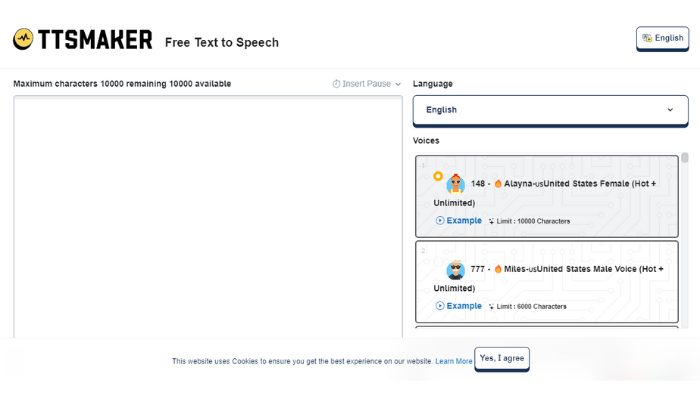Click the clock icon beside Insert Pause
Image resolution: width=700 pixels, height=400 pixels.
click(336, 84)
